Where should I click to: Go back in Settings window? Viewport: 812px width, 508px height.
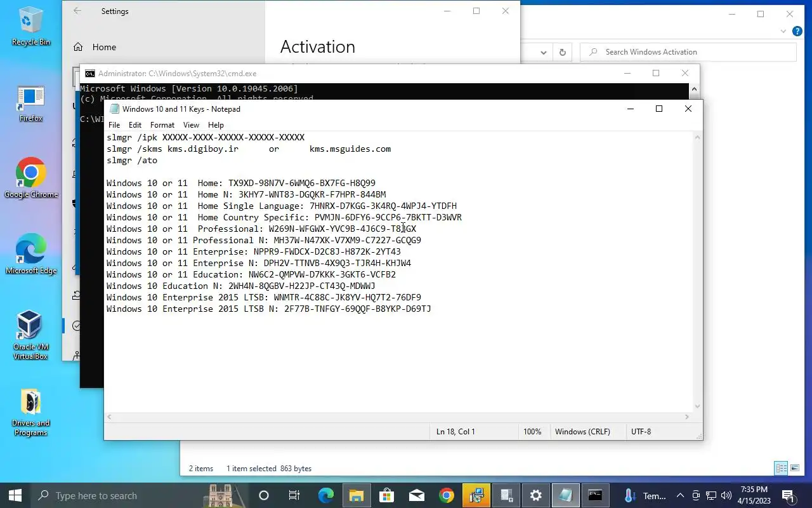[x=77, y=11]
